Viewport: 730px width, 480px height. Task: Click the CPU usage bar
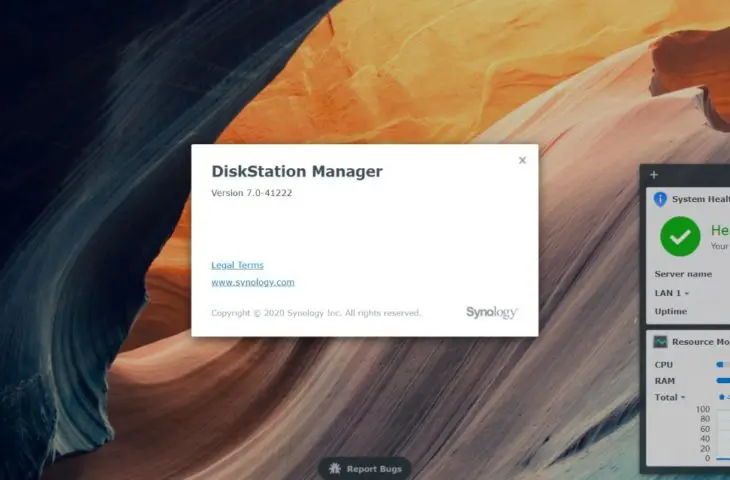[x=722, y=365]
